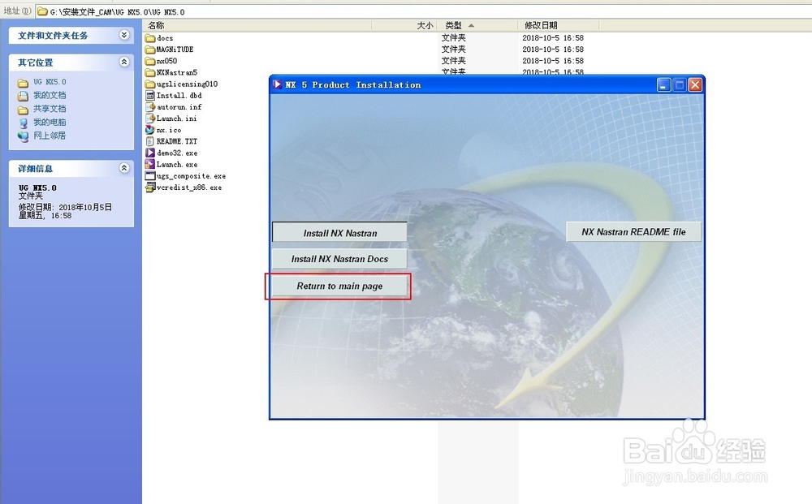
Task: Sort files by 类型 column header
Action: 477,25
